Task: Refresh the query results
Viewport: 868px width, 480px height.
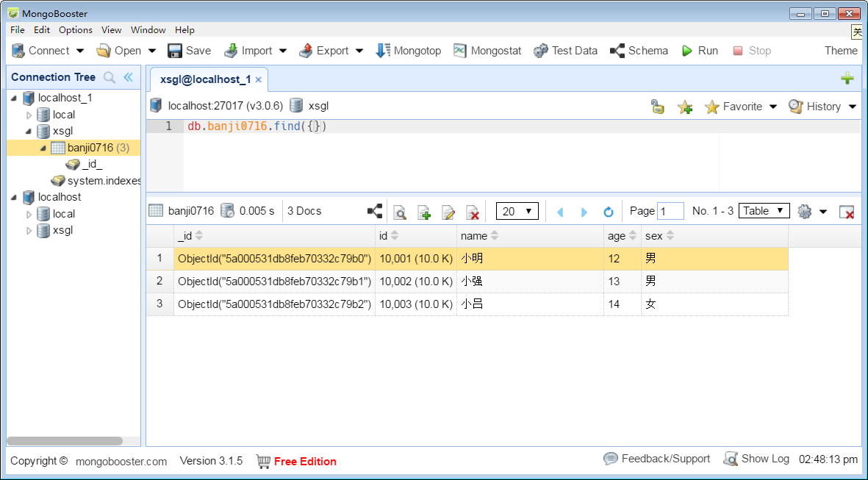Action: coord(609,212)
